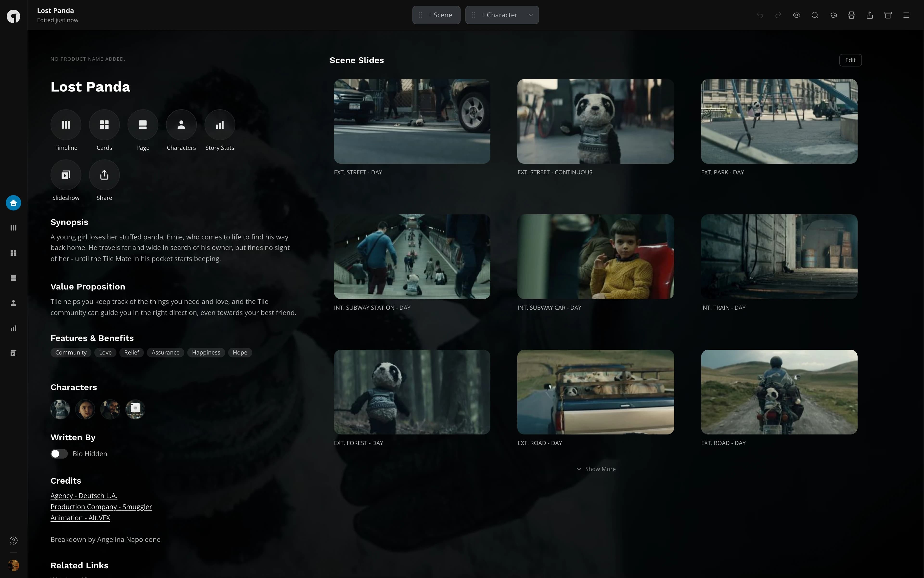Click the Lost Panda project title heading

tap(90, 87)
